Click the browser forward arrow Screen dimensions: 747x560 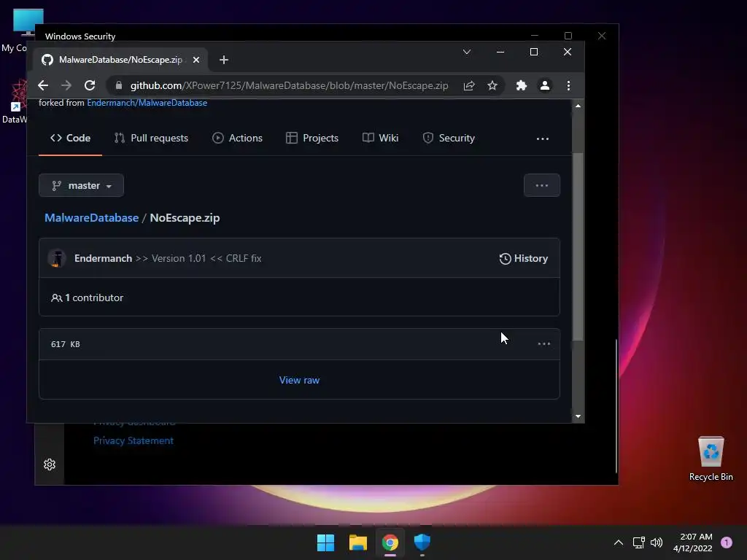pos(66,86)
